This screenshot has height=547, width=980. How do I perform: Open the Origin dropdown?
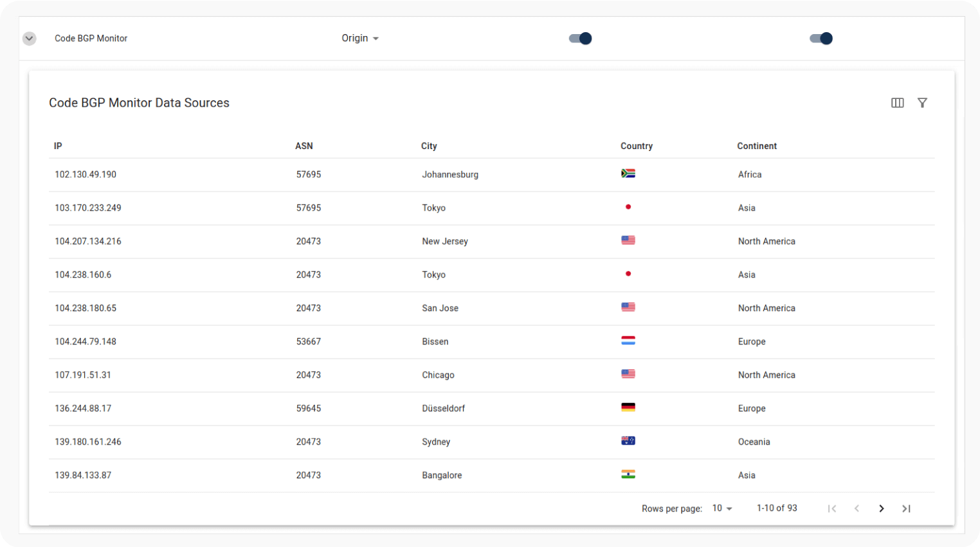[359, 39]
